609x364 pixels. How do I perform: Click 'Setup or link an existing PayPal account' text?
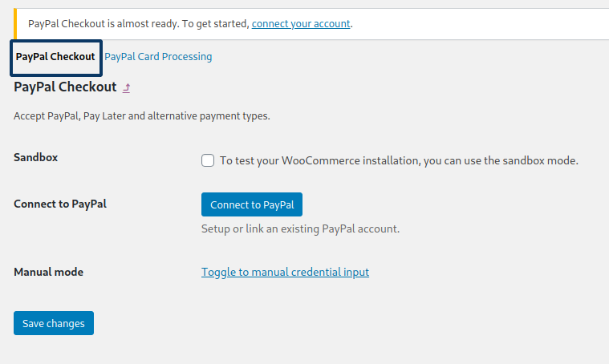coord(300,229)
